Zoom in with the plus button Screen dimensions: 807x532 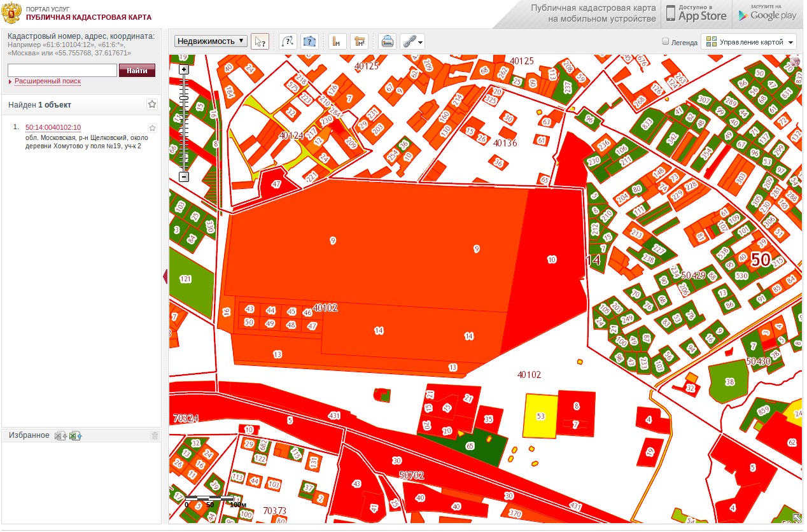point(184,69)
